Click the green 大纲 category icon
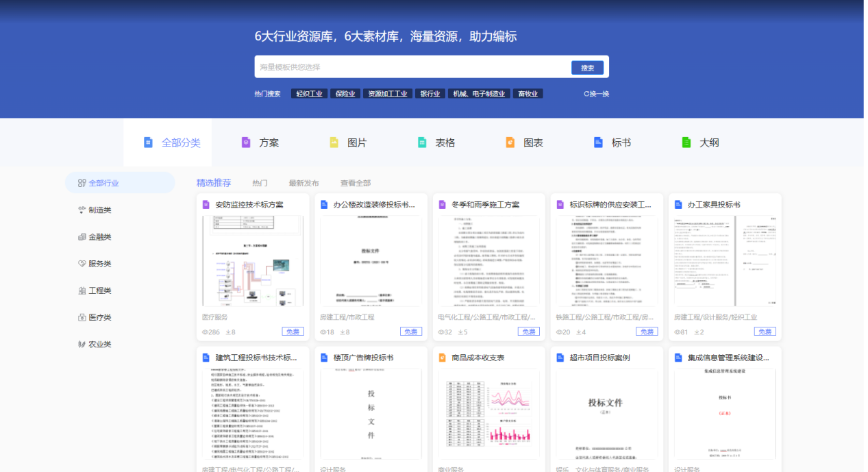 click(686, 142)
